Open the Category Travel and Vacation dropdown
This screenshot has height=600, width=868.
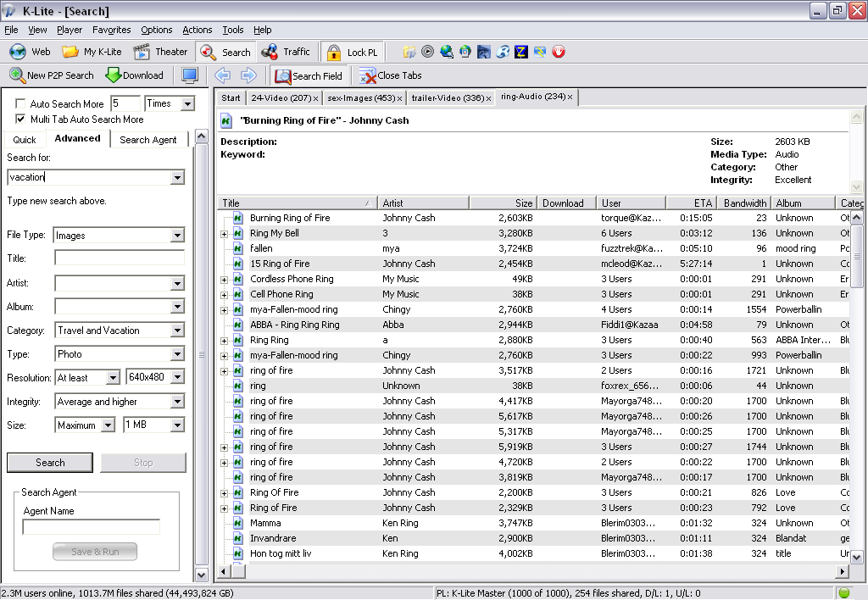177,331
